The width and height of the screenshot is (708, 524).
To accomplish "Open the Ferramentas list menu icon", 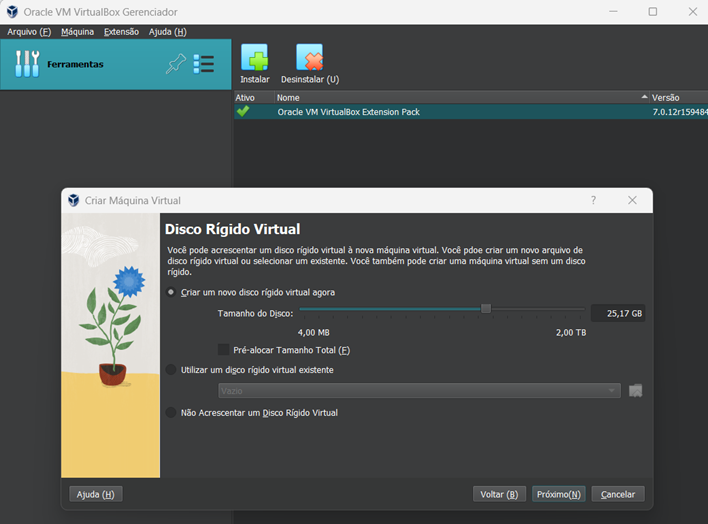I will [x=204, y=64].
